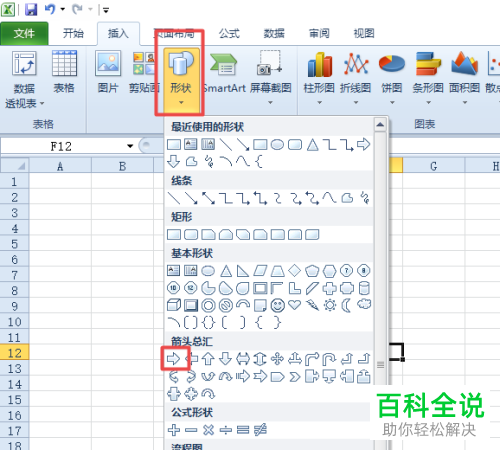Image resolution: width=500 pixels, height=450 pixels.
Task: Choose the smiley face shape
Action: (278, 305)
